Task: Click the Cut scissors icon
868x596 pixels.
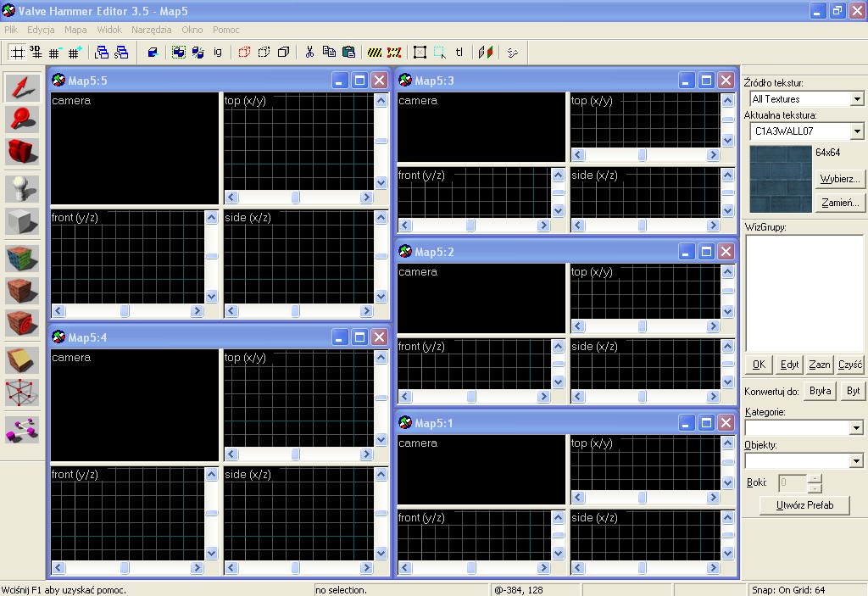Action: (x=309, y=53)
